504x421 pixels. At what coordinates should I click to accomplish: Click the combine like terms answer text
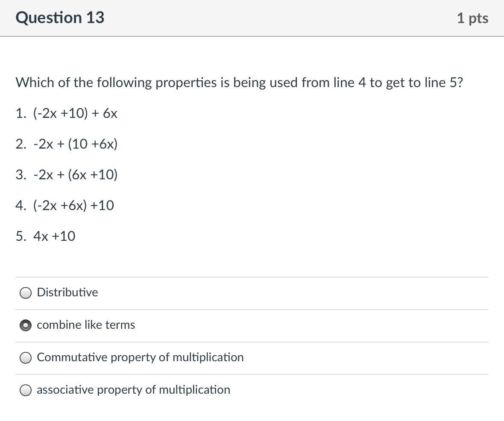pos(86,325)
